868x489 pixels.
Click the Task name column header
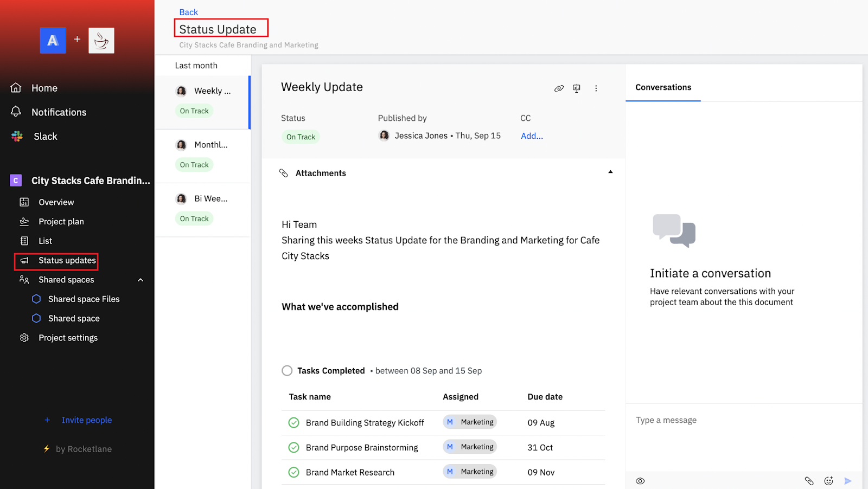click(310, 397)
